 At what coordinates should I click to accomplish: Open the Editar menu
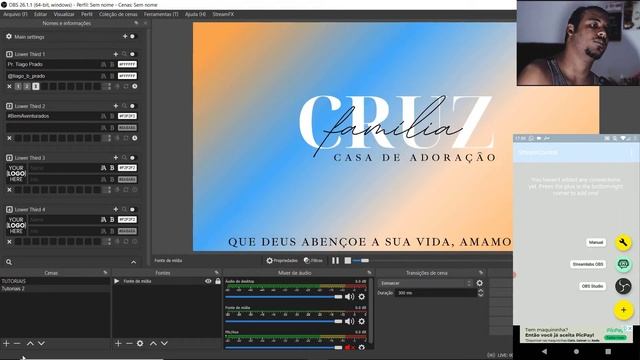click(40, 14)
